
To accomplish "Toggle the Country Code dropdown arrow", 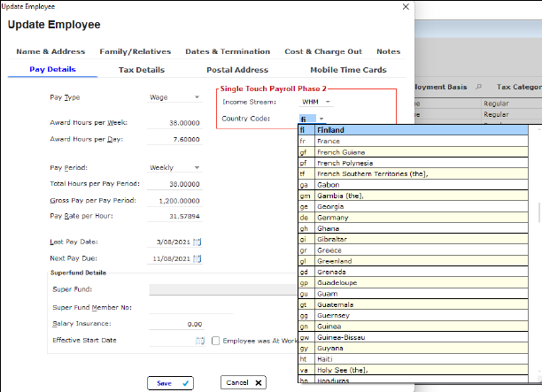I will pyautogui.click(x=321, y=119).
